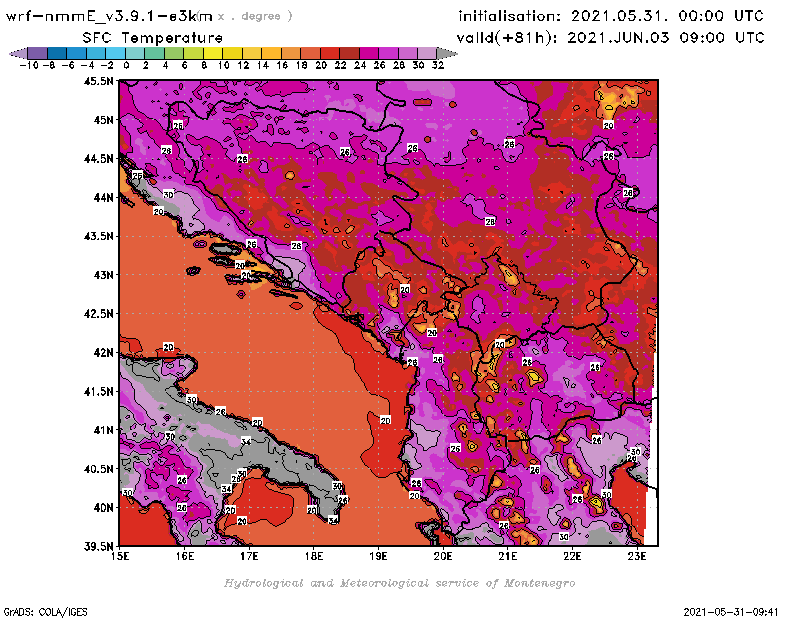Click the '21E' longitude label
This screenshot has width=800, height=618.
point(508,556)
